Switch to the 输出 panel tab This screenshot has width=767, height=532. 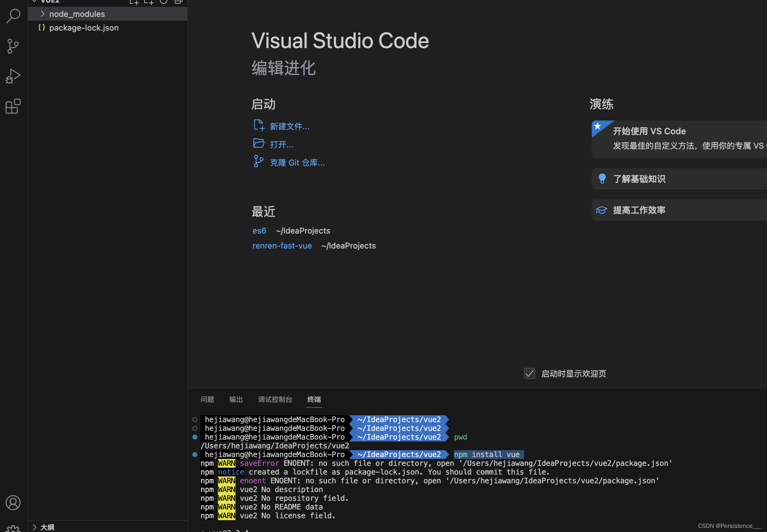[236, 399]
